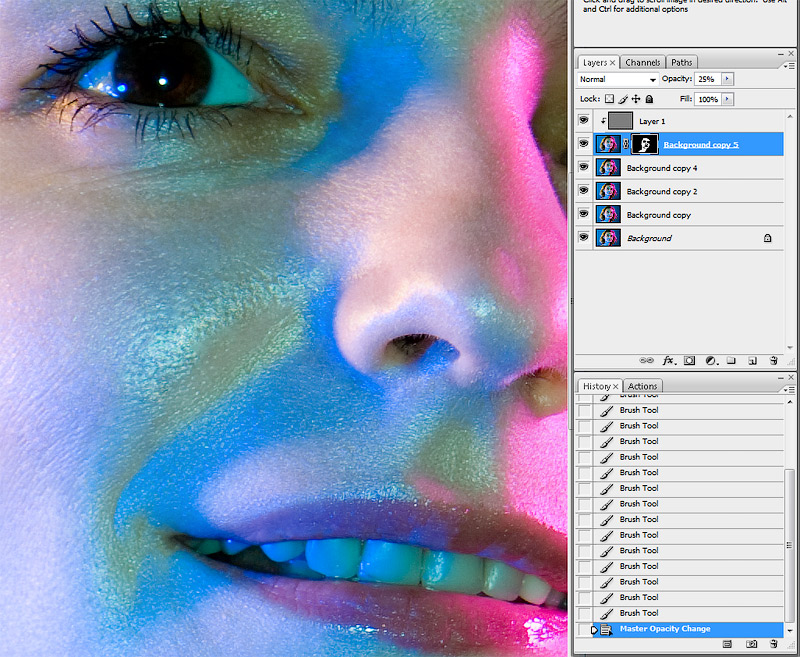Hide Background copy 5 layer visibility
The width and height of the screenshot is (800, 657).
[583, 144]
